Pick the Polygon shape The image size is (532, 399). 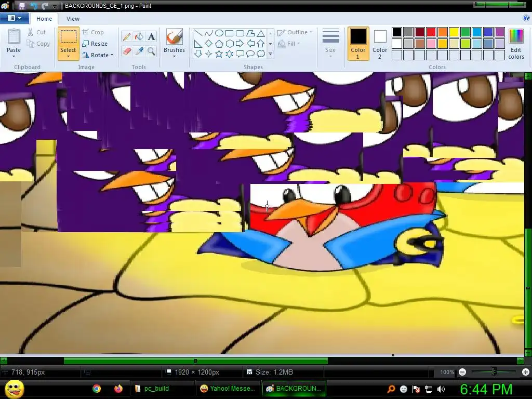pyautogui.click(x=250, y=33)
